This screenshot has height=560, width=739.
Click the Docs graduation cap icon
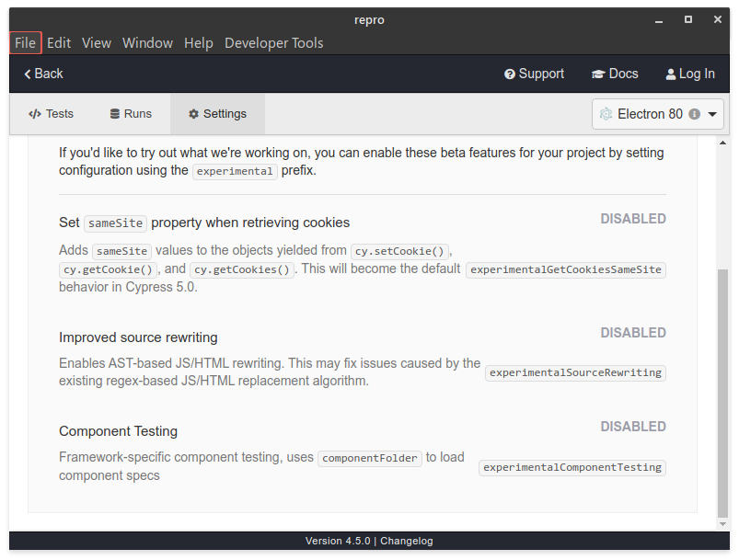tap(598, 74)
